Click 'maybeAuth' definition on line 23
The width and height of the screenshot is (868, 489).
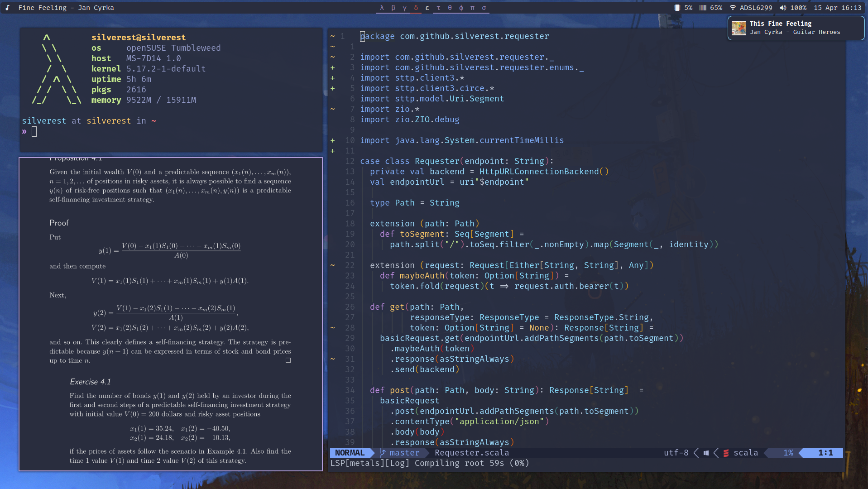pyautogui.click(x=422, y=276)
